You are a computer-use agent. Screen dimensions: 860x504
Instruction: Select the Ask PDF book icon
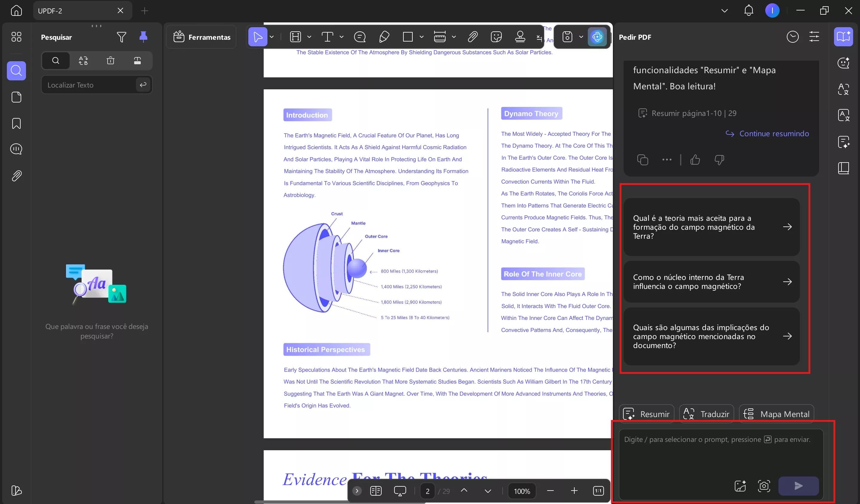point(843,37)
